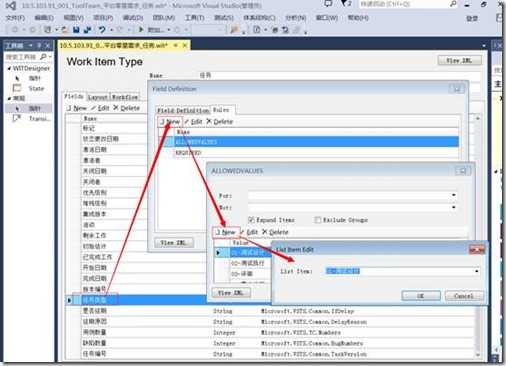This screenshot has width=506, height=366.
Task: Click View XML on Work Item Type page
Action: point(459,60)
